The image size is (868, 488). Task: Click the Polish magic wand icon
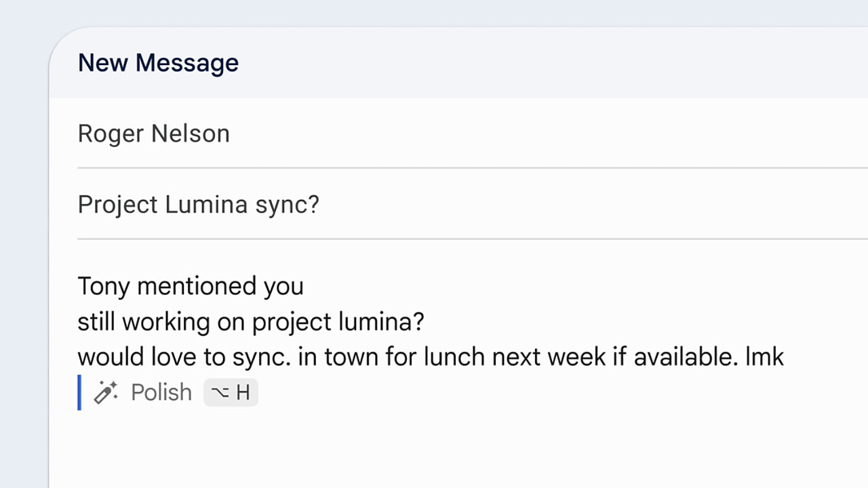[x=105, y=392]
